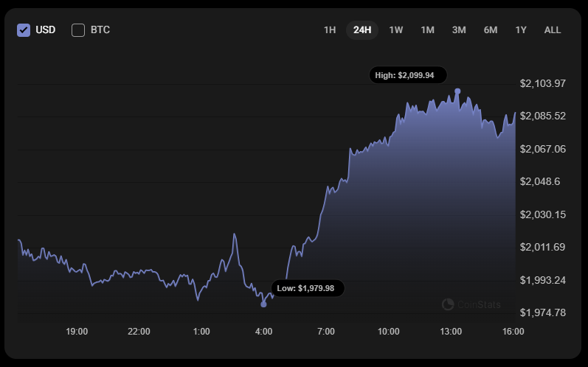This screenshot has height=367, width=588.
Task: Click the $2,067.06 axis label
Action: [x=542, y=149]
